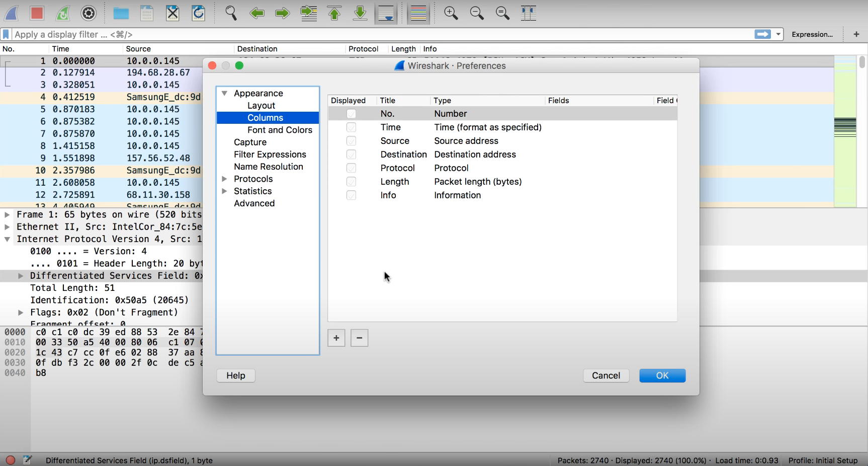Open the display filter bookmark menu
The height and width of the screenshot is (466, 868).
coord(6,34)
